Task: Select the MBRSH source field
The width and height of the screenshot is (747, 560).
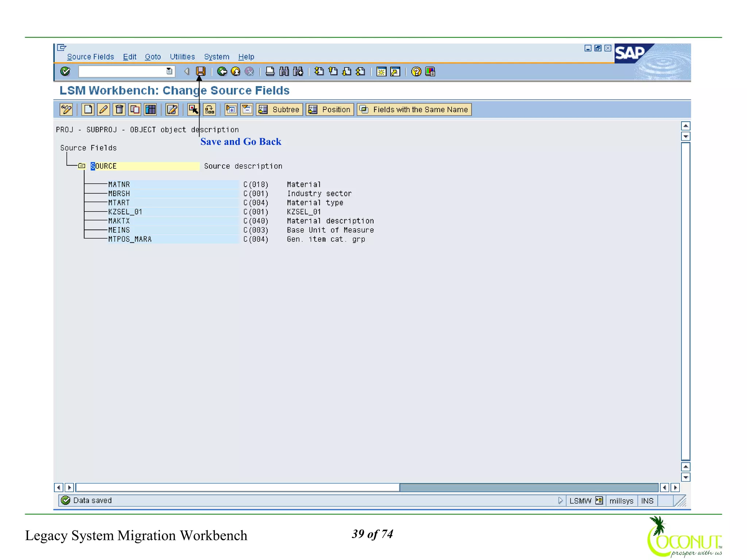Action: pos(173,194)
